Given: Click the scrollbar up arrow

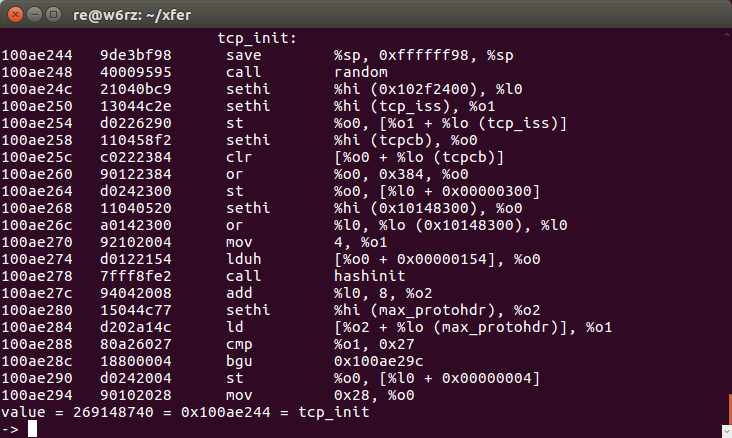Looking at the screenshot, I should tap(727, 35).
